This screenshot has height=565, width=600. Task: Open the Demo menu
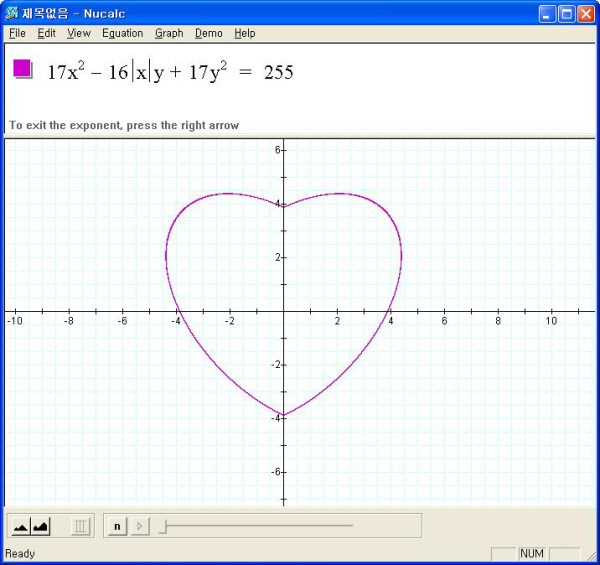tap(209, 33)
